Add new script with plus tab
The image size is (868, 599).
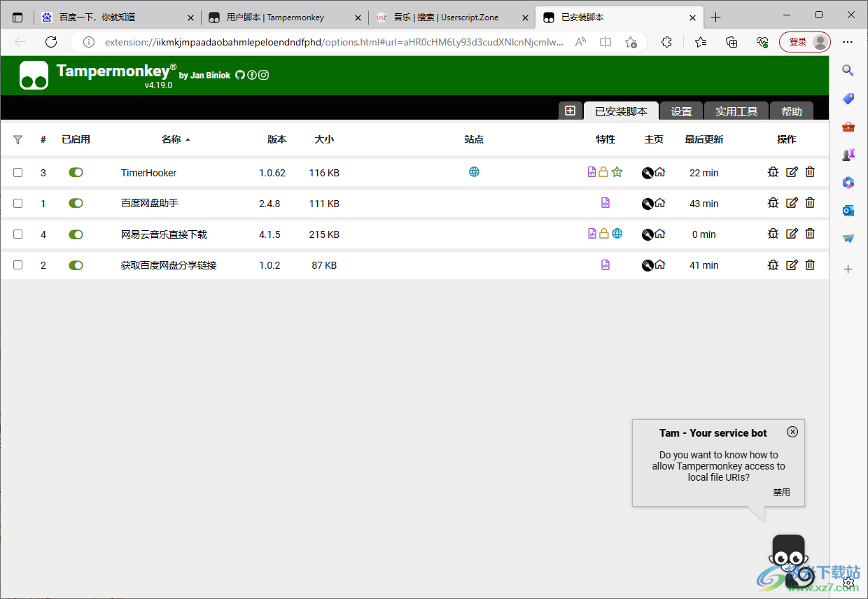[x=570, y=111]
